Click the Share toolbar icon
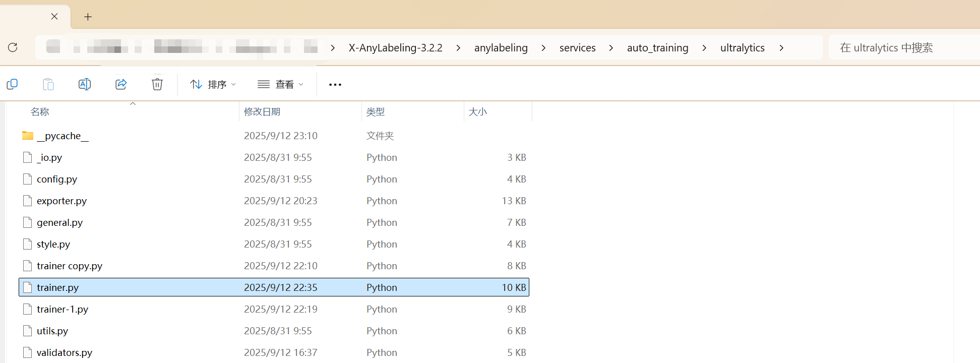The height and width of the screenshot is (363, 980). coord(121,84)
